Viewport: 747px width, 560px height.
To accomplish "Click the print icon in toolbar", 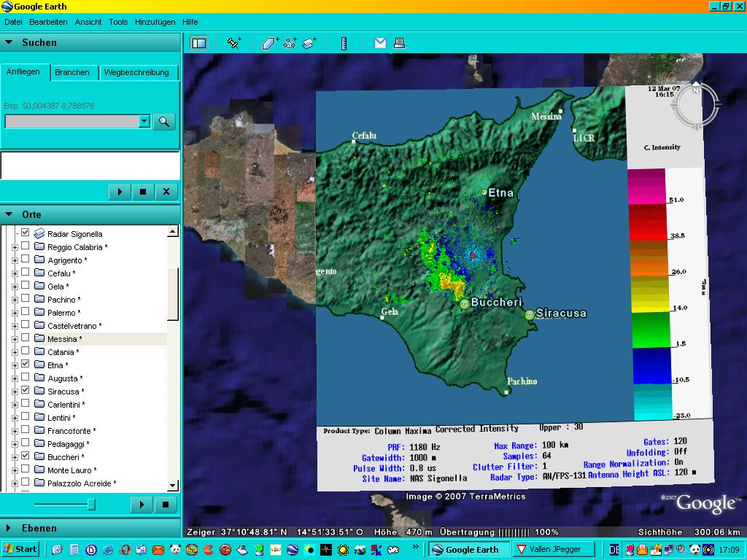I will point(399,43).
